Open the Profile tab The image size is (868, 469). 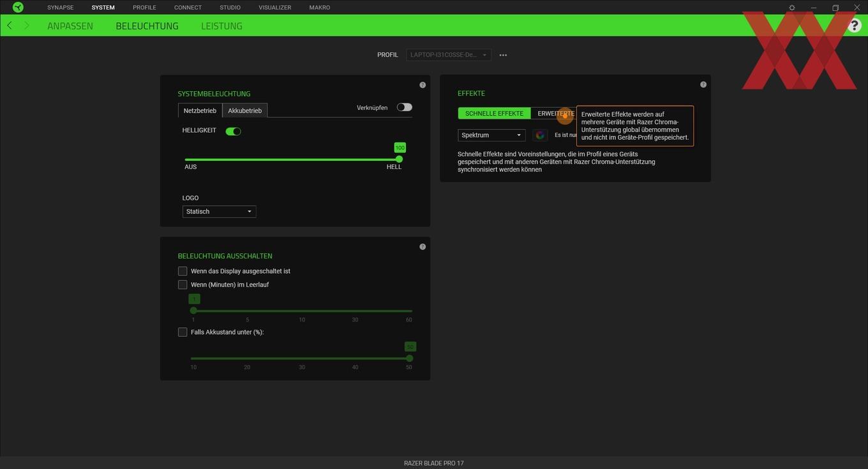[144, 8]
